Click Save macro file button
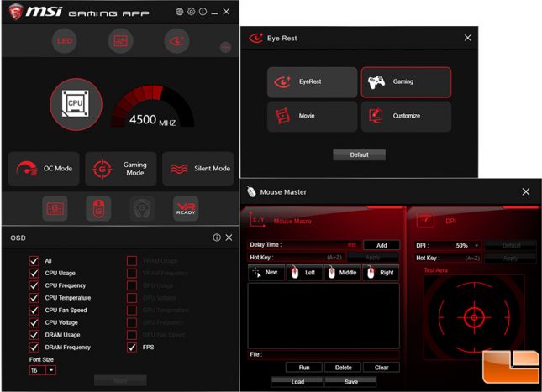 (x=351, y=382)
